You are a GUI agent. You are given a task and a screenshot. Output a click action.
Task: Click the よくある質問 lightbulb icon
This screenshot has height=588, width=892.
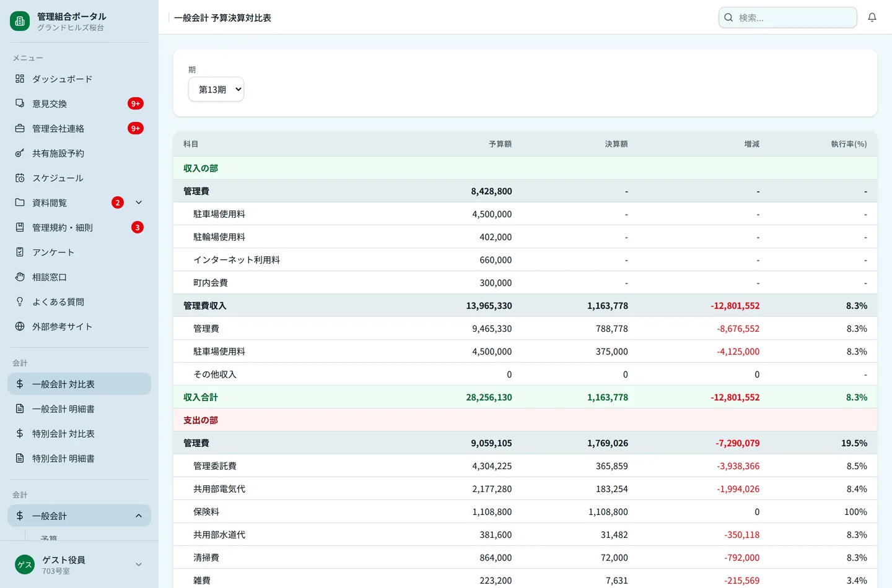click(x=20, y=301)
